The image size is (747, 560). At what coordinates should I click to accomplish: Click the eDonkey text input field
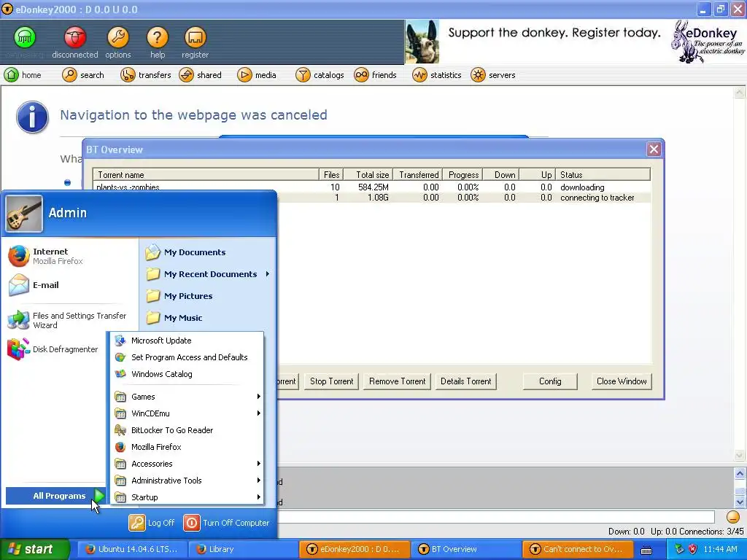click(x=496, y=517)
